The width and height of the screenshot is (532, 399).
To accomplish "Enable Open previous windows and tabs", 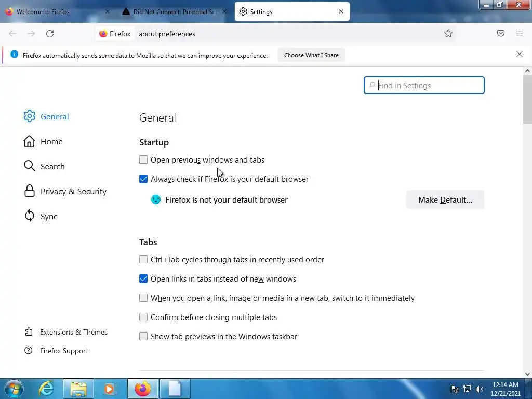I will tap(143, 159).
